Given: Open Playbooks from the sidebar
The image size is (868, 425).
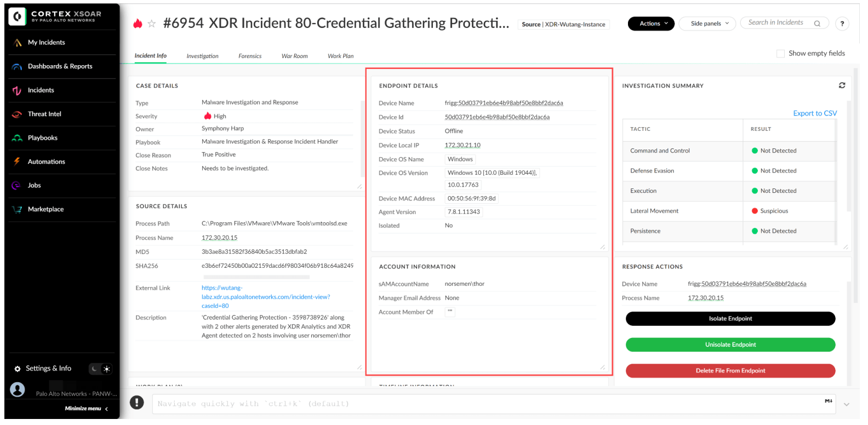Looking at the screenshot, I should click(42, 138).
